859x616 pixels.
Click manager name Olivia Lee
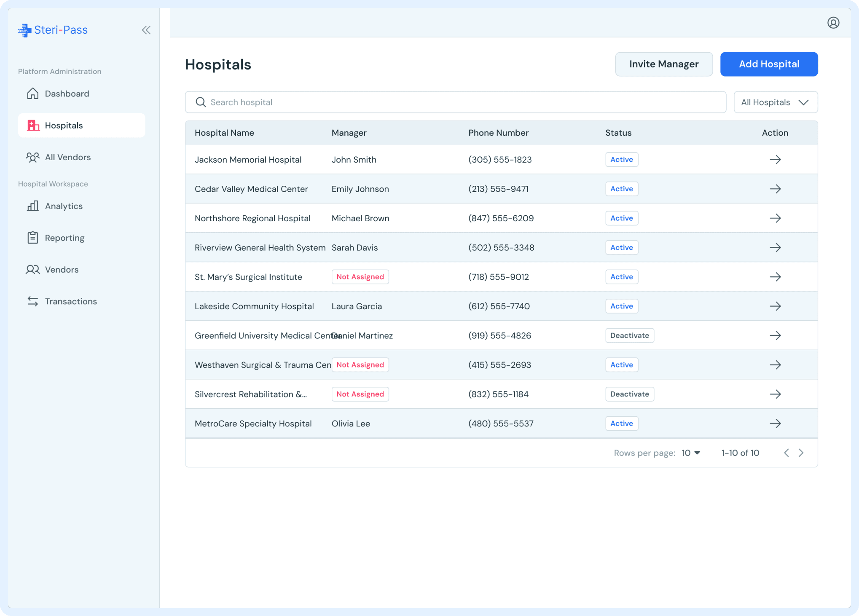[351, 423]
